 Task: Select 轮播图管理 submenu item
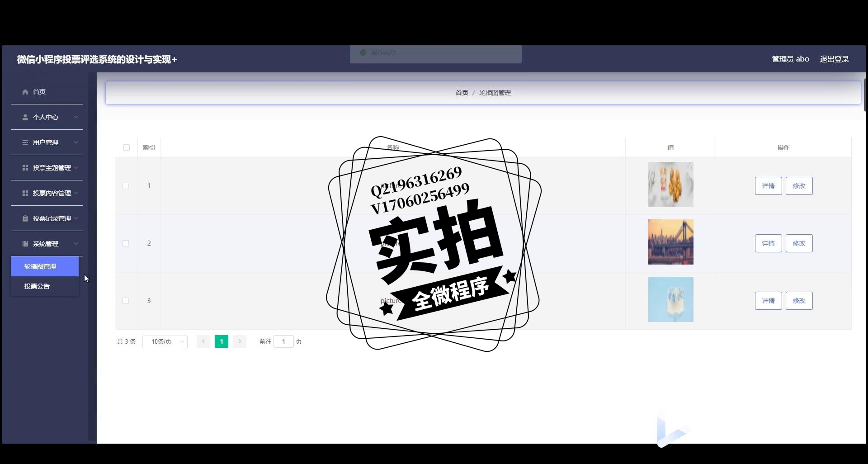pyautogui.click(x=45, y=266)
